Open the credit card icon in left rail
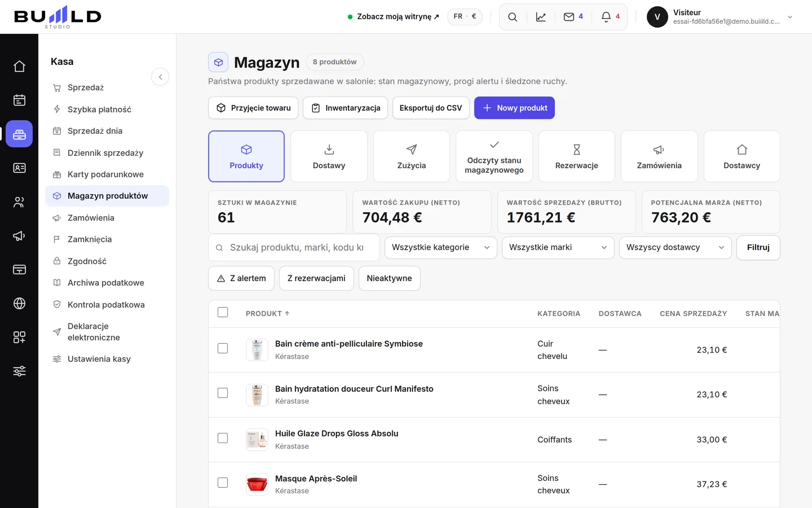The width and height of the screenshot is (812, 508). 19,270
